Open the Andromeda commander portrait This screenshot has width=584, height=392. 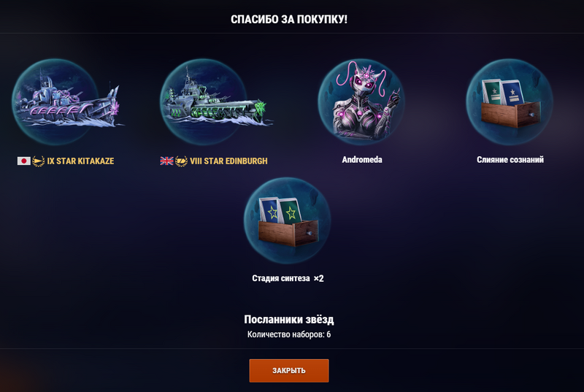click(x=361, y=101)
